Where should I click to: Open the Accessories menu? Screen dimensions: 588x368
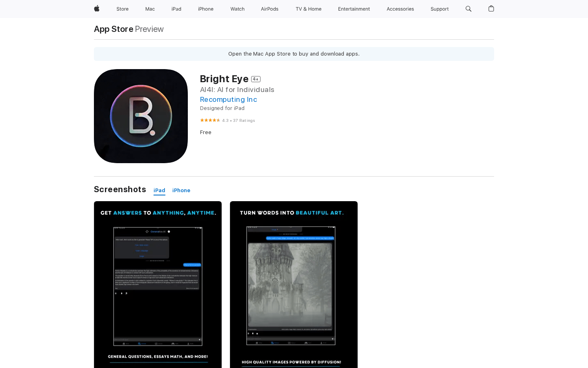[x=400, y=9]
